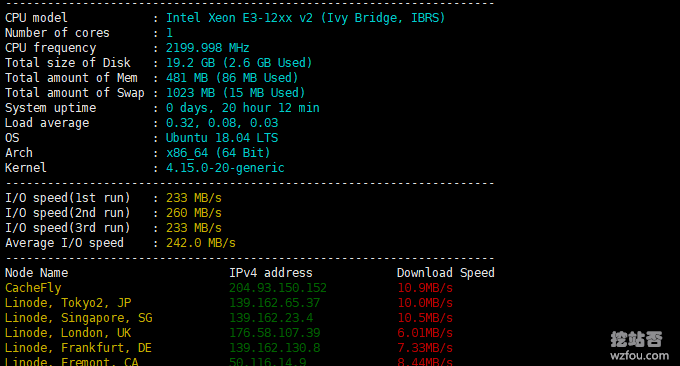Select the CPU frequency 2199.998 MHz value
Screen dimensions: 680x366
(208, 48)
